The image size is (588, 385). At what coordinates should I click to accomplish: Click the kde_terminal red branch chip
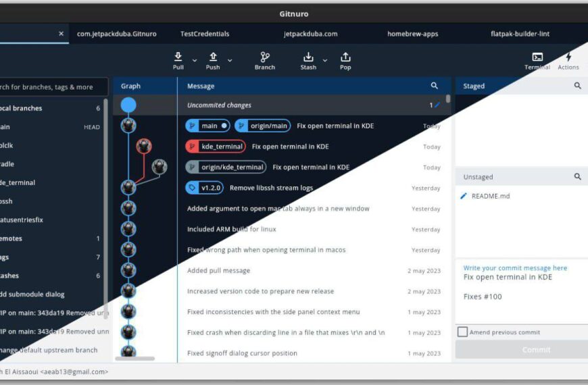[216, 147]
